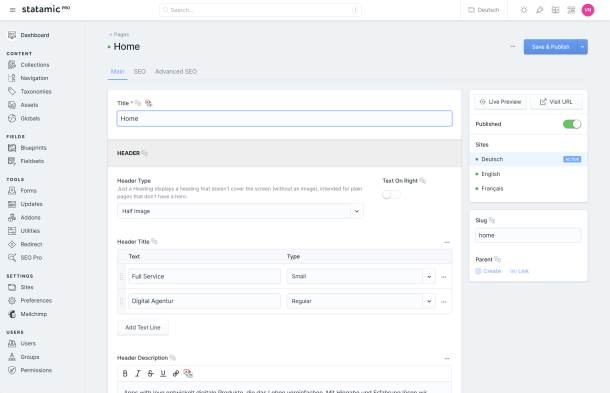Open Forms tool

pyautogui.click(x=22, y=190)
